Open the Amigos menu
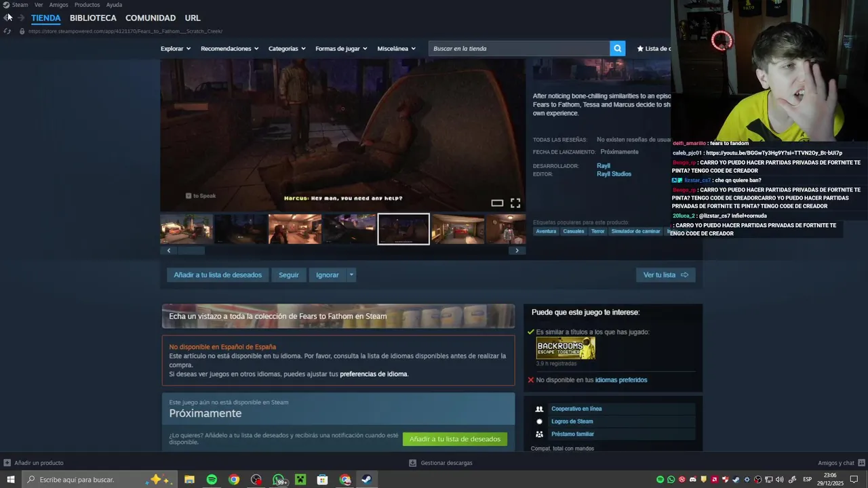The height and width of the screenshot is (488, 868). click(x=59, y=5)
